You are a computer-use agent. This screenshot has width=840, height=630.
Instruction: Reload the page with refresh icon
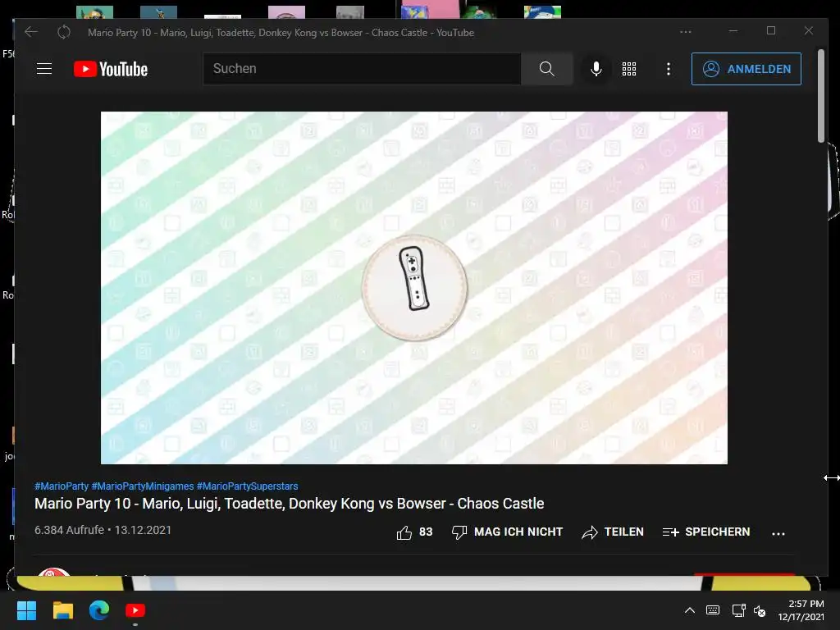pyautogui.click(x=64, y=32)
